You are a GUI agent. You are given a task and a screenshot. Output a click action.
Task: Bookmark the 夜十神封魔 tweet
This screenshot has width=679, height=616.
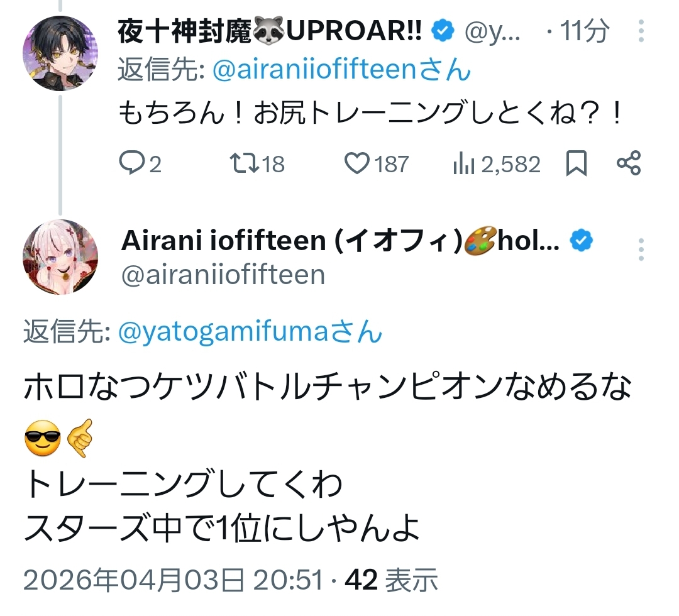577,164
